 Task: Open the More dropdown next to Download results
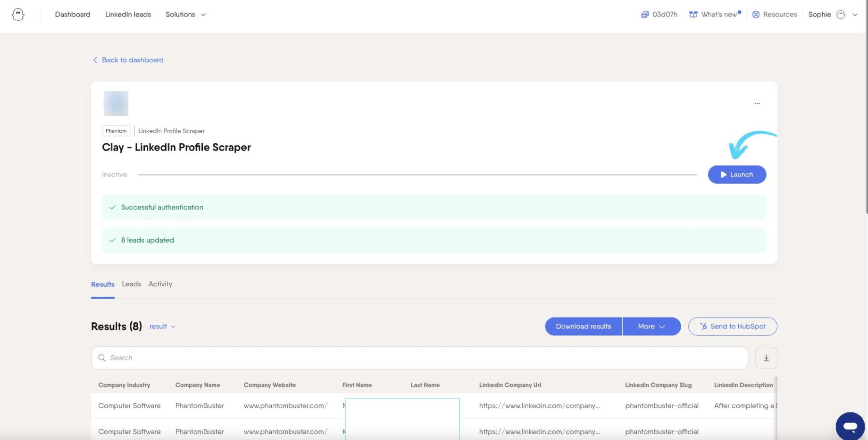pyautogui.click(x=651, y=327)
